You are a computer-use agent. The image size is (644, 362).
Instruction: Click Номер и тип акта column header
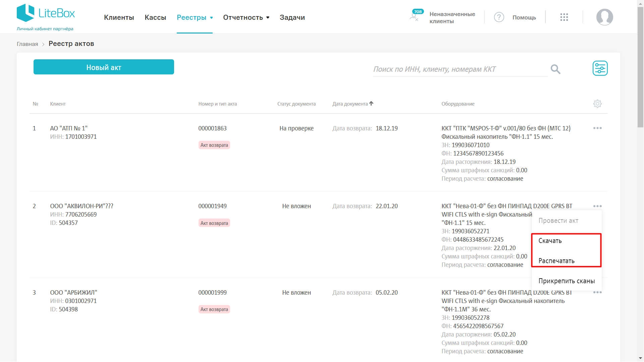(217, 104)
